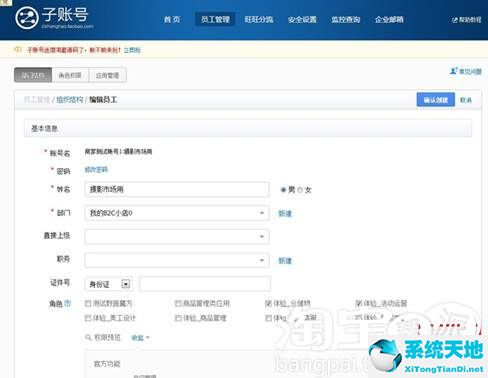Viewport: 488px width, 378px height.
Task: Click the speaker icon in notice bar
Action: tap(17, 50)
